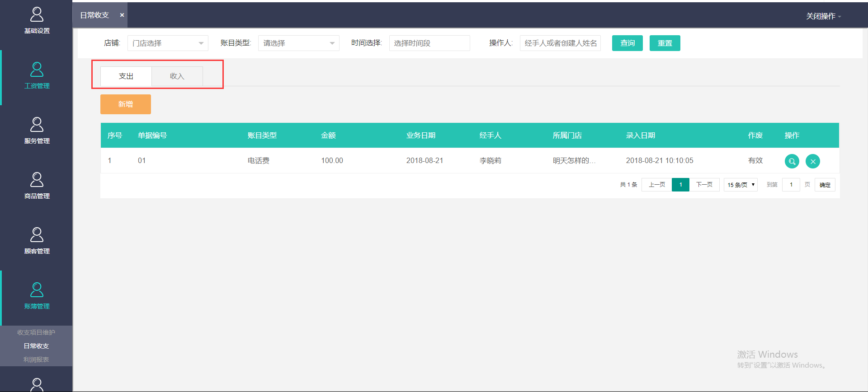This screenshot has height=392, width=868.
Task: Open 商品管理 sidebar section
Action: click(37, 186)
